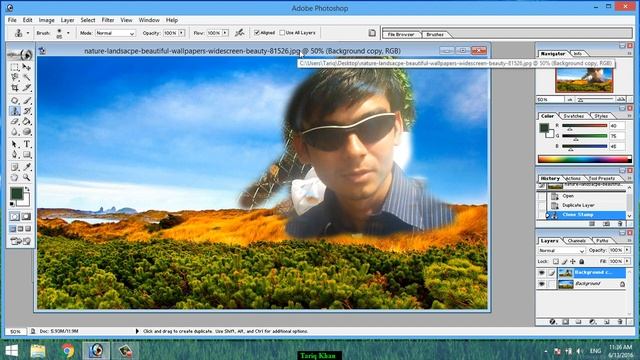Switch to the Swatches tab

(x=573, y=116)
